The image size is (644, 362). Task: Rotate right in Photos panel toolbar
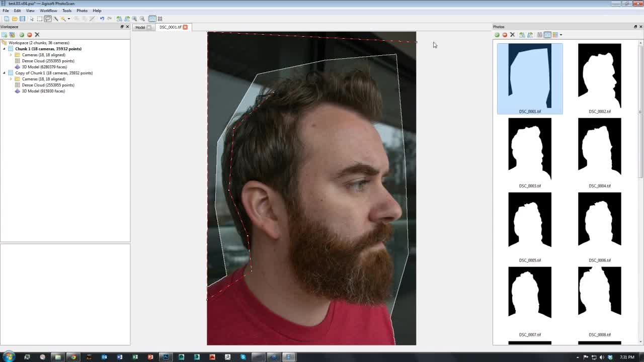(530, 35)
